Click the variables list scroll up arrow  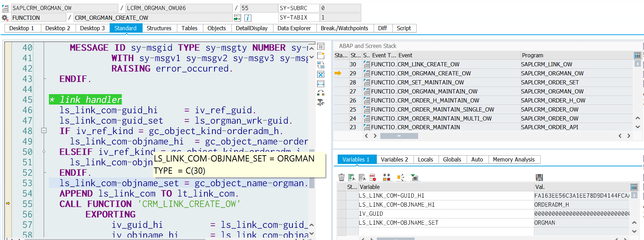[634, 223]
